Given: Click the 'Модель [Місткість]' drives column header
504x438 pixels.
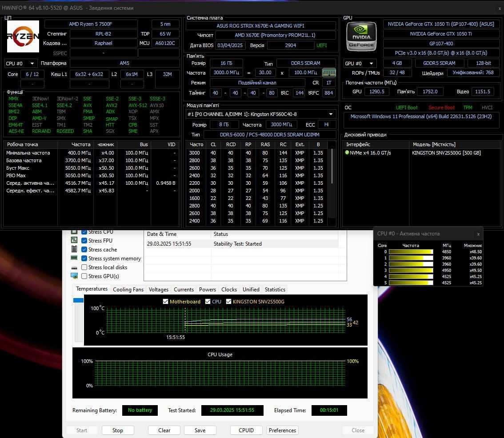Looking at the screenshot, I should click(x=455, y=145).
